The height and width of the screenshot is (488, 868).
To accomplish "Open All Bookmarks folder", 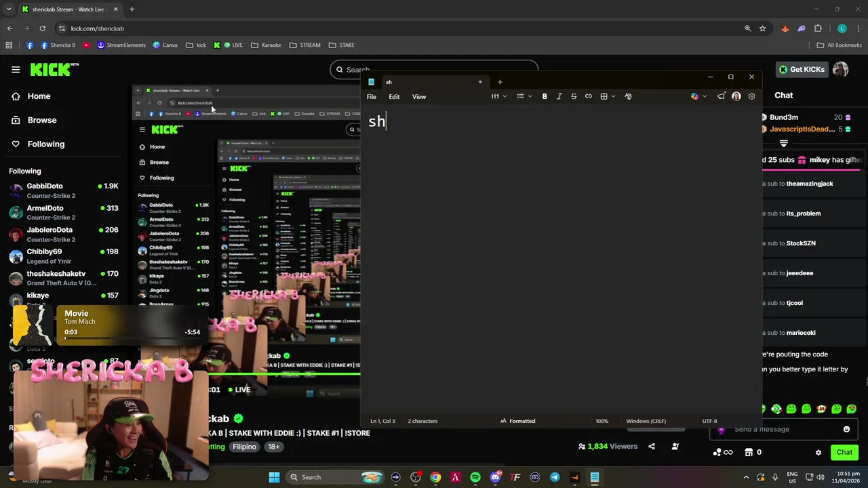I will pyautogui.click(x=840, y=45).
